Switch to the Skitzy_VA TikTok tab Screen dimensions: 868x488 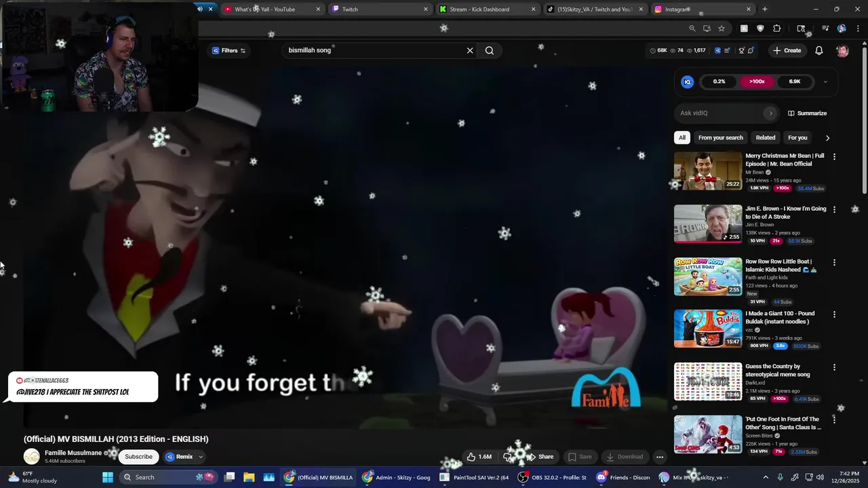pos(595,9)
